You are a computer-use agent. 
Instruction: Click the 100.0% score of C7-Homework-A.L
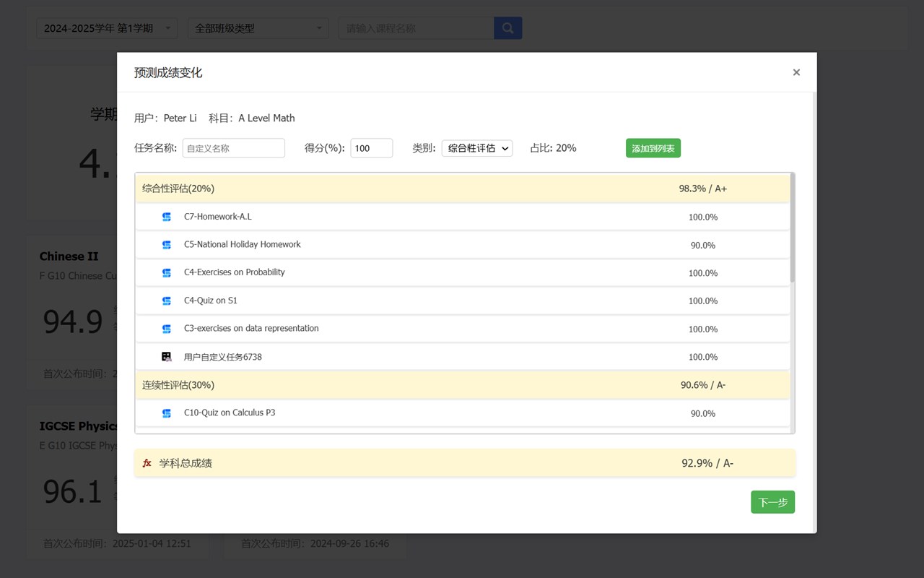(703, 217)
